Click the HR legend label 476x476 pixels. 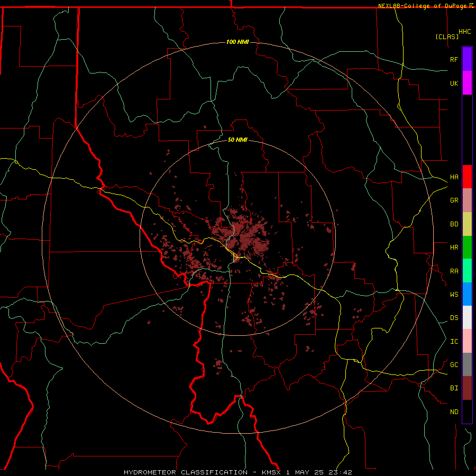tap(454, 248)
